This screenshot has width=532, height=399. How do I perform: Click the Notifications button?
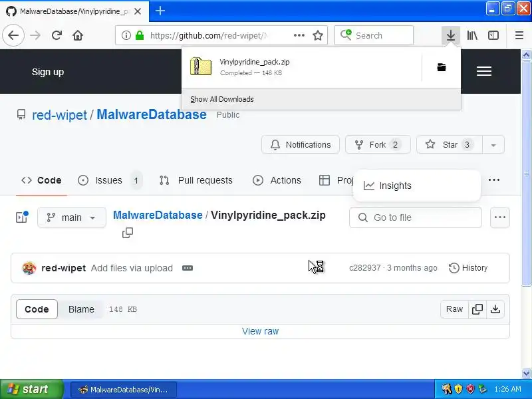(301, 144)
